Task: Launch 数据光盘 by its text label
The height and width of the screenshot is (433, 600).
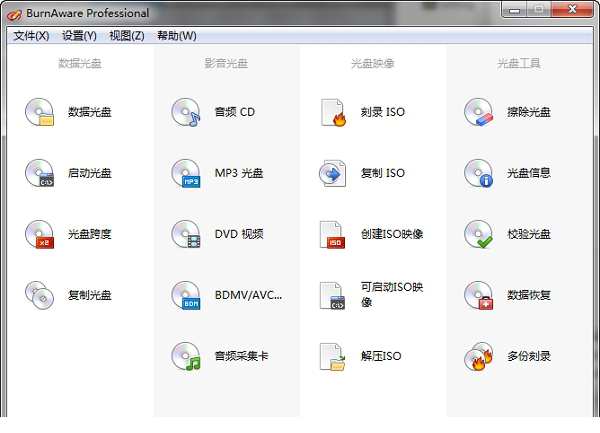Action: pos(90,112)
